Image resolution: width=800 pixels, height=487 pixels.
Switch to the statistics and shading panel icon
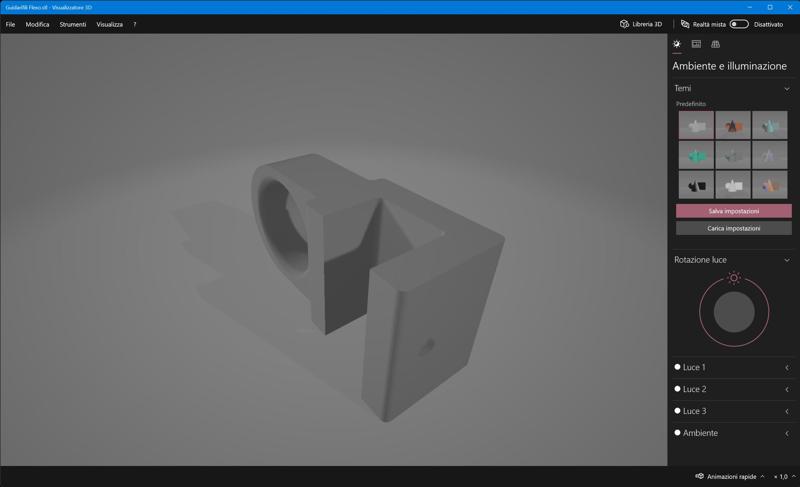(696, 44)
